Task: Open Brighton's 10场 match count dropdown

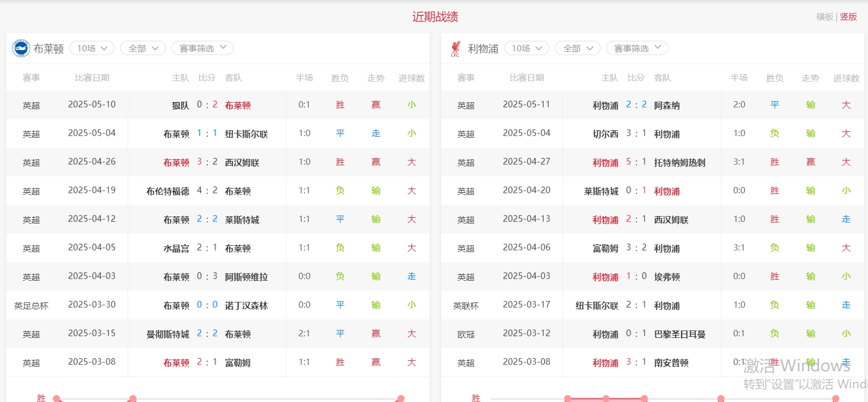Action: tap(92, 48)
